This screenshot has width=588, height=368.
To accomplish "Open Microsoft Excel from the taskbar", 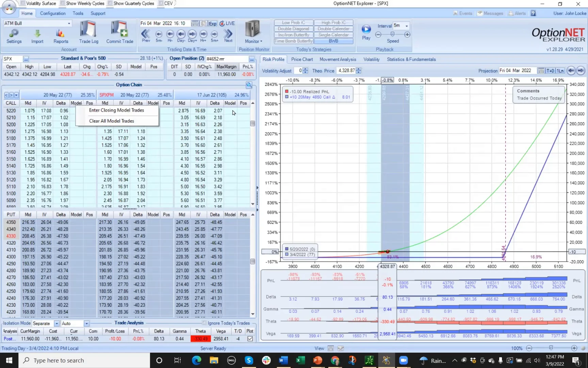I will 300,360.
